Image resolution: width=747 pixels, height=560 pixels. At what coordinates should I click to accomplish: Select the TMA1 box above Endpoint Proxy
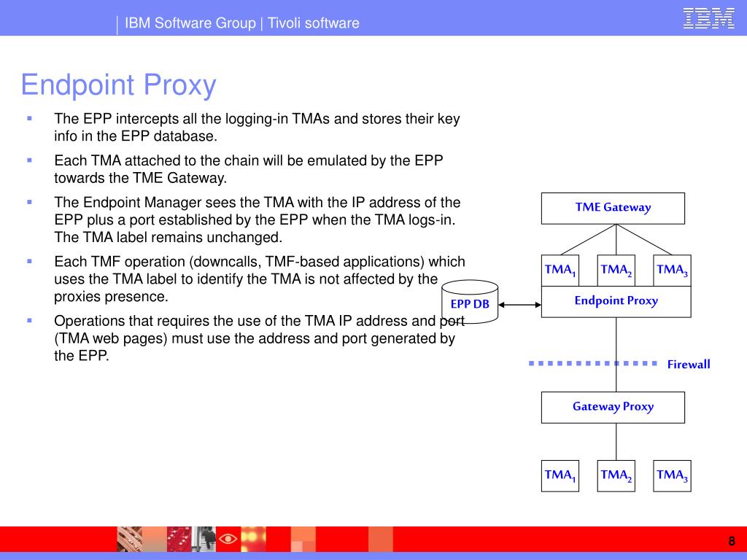tap(560, 270)
